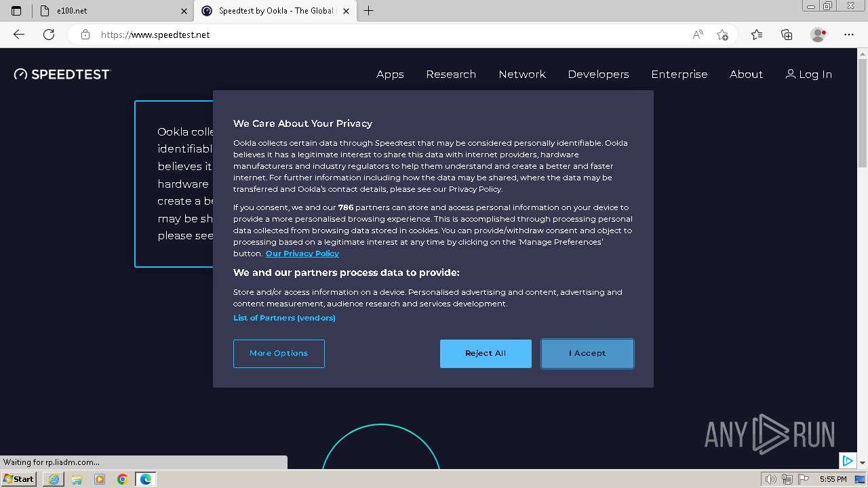Reload the Speedtest page
Image resolution: width=868 pixels, height=488 pixels.
point(49,35)
